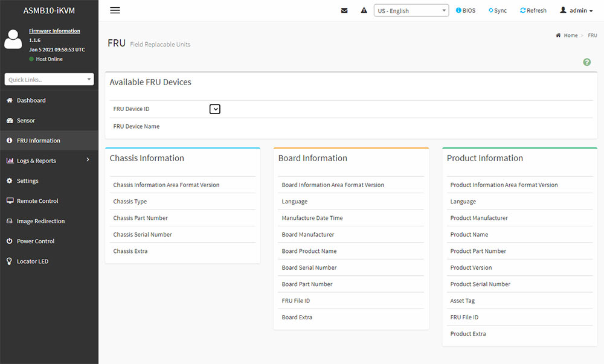Image resolution: width=604 pixels, height=364 pixels.
Task: Open Locator LED from sidebar
Action: (32, 261)
